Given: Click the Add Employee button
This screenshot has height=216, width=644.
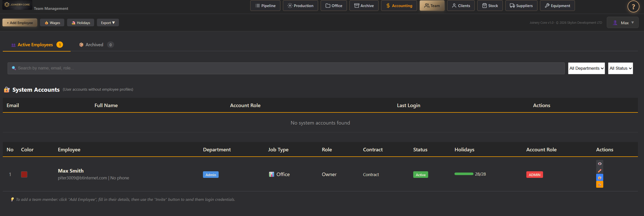Looking at the screenshot, I should click(20, 23).
